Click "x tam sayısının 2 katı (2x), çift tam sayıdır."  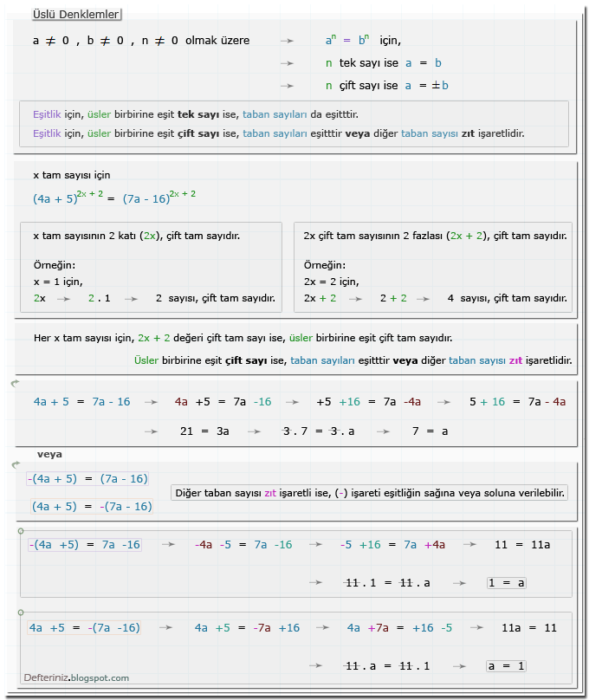[x=137, y=236]
